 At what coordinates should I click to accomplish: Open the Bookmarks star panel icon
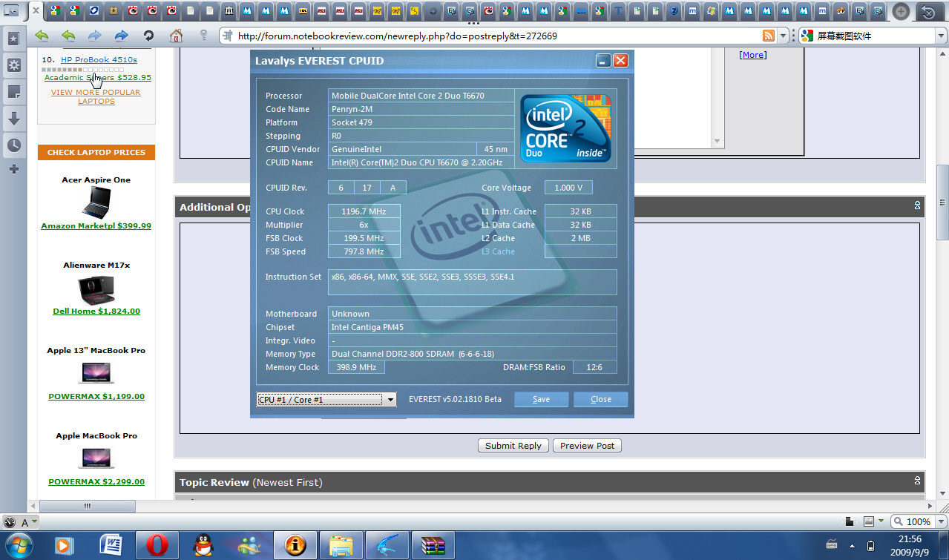tap(13, 39)
